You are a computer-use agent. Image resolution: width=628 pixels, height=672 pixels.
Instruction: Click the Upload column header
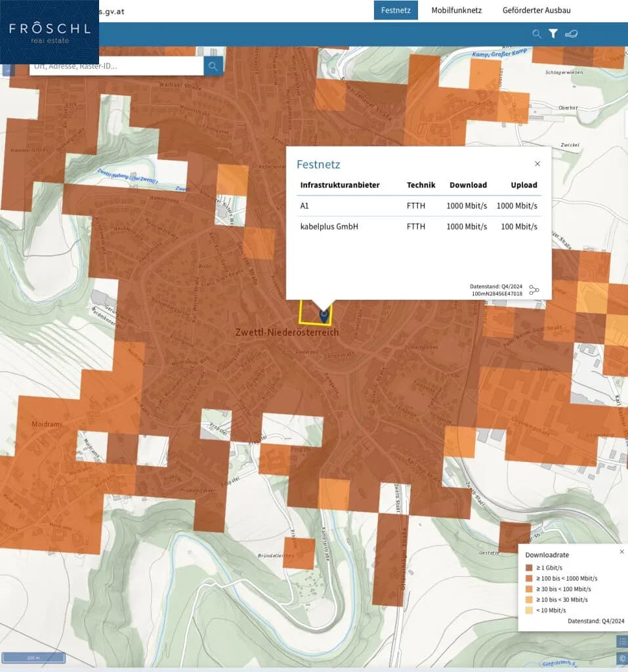(524, 185)
